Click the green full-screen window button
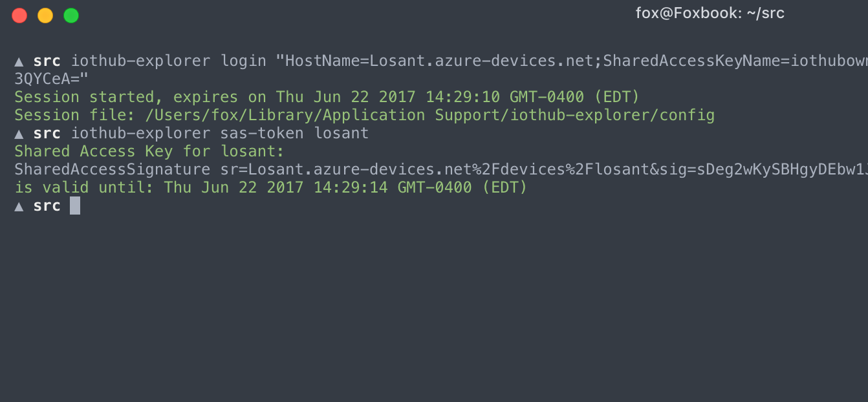 pos(71,16)
